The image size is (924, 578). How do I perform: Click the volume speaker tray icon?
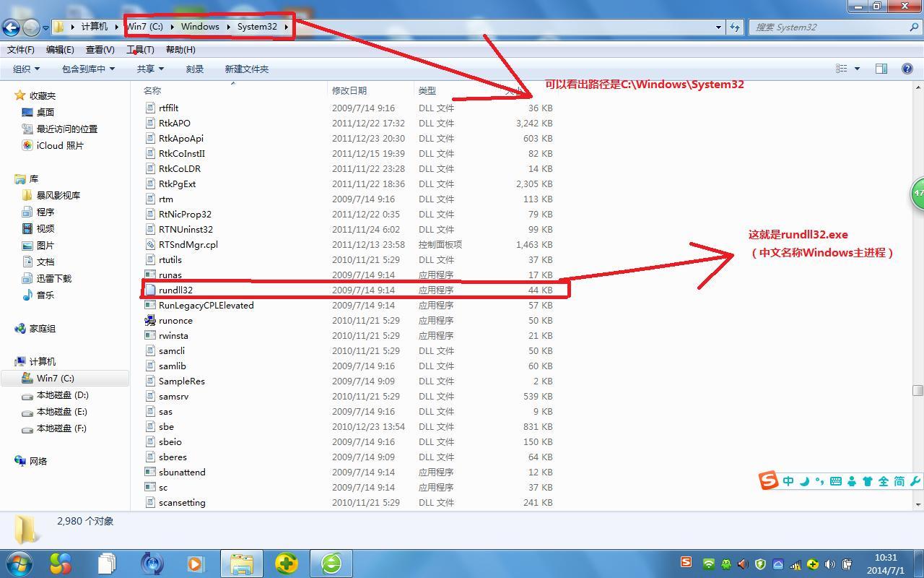(x=829, y=564)
